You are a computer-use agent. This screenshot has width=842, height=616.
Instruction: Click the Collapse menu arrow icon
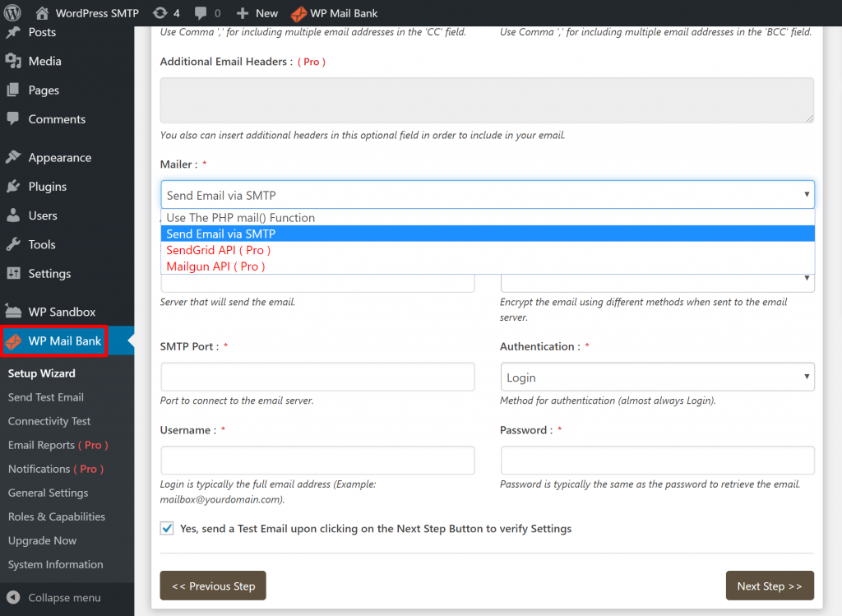13,597
